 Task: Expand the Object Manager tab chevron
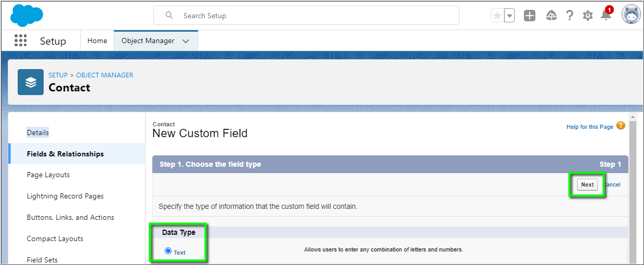[186, 41]
